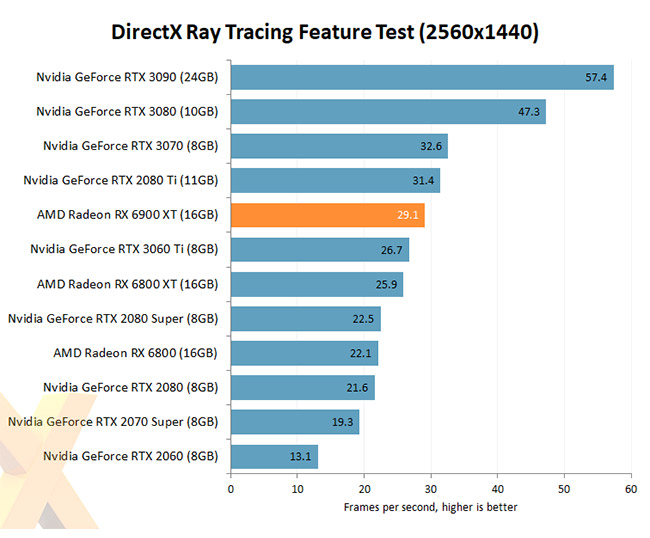
Task: Click the 47.3 value on the RTX 3080 bar
Action: pyautogui.click(x=529, y=112)
